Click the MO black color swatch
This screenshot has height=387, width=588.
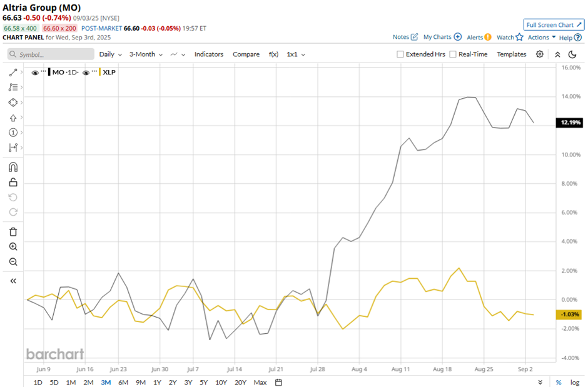(49, 73)
